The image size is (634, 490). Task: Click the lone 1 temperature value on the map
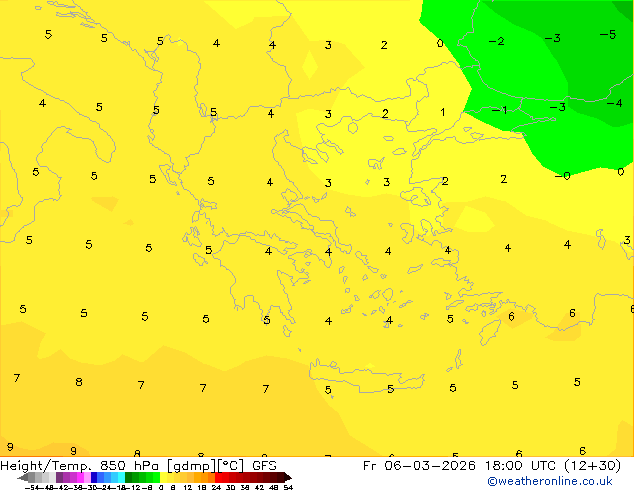coord(443,112)
